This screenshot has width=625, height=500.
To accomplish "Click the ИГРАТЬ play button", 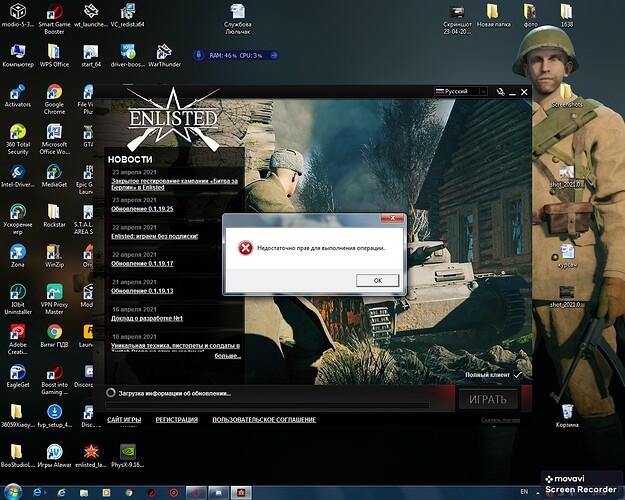I will tap(488, 399).
